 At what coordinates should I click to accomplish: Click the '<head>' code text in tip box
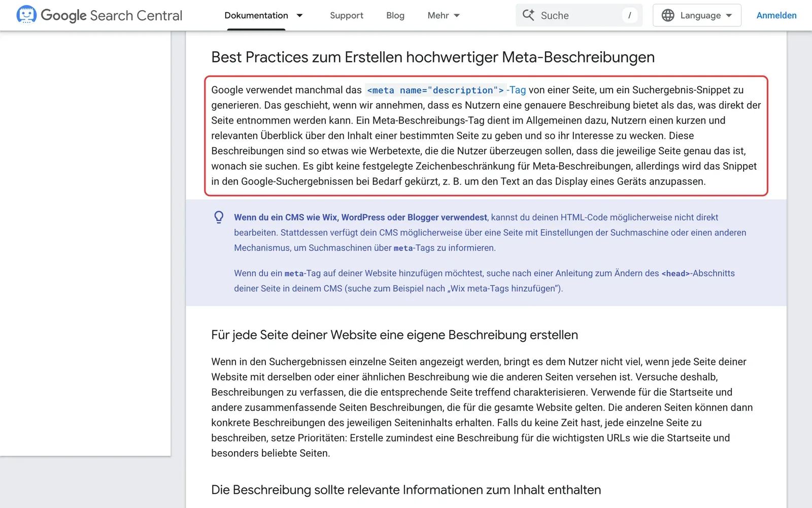pyautogui.click(x=675, y=273)
